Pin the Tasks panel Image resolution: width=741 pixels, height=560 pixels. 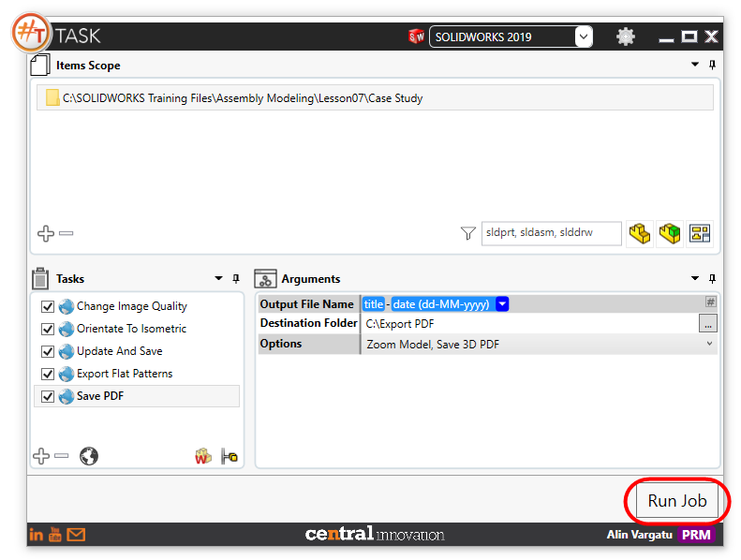click(x=236, y=278)
